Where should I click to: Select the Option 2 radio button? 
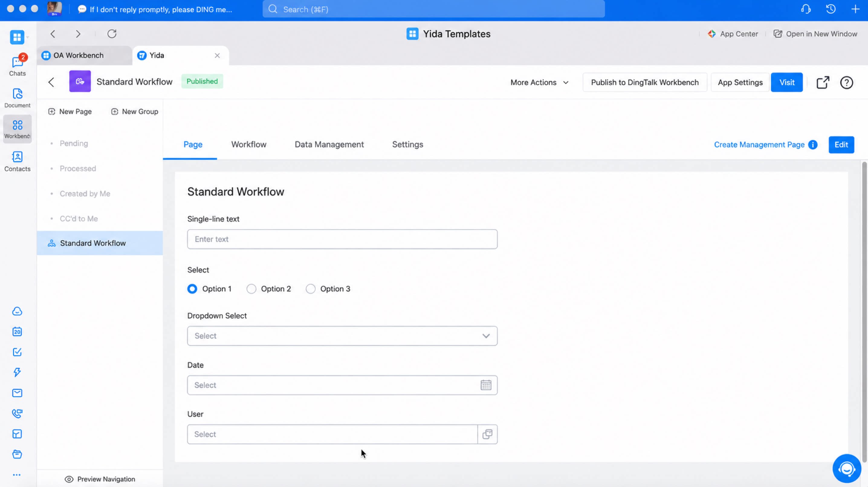click(251, 289)
